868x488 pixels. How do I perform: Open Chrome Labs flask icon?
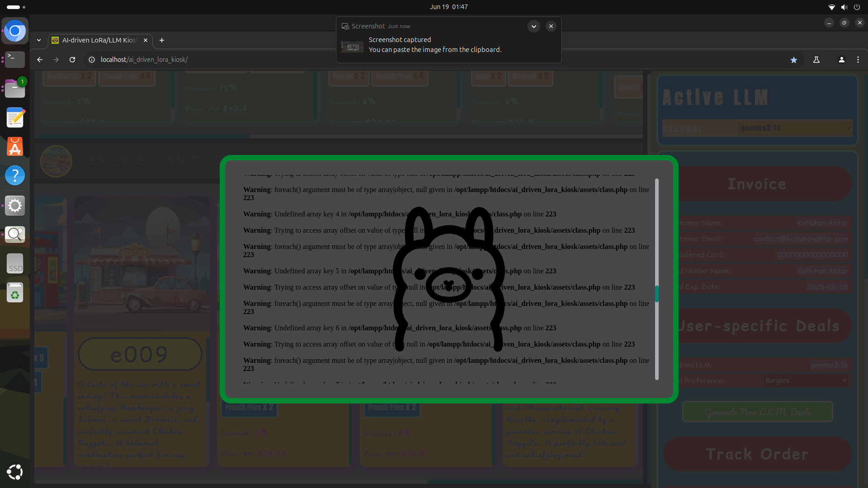pyautogui.click(x=816, y=60)
